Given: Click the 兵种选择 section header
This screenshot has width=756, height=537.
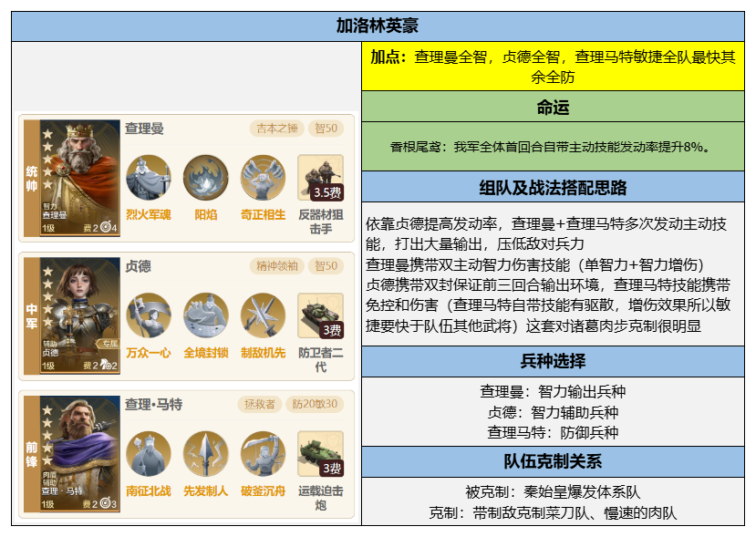Looking at the screenshot, I should point(553,361).
